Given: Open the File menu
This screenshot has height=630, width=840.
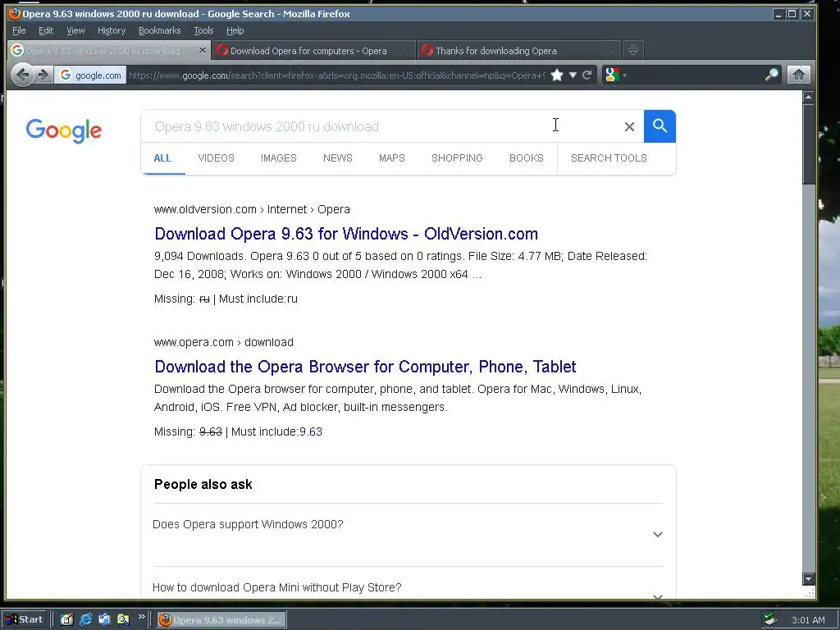Looking at the screenshot, I should pyautogui.click(x=19, y=30).
